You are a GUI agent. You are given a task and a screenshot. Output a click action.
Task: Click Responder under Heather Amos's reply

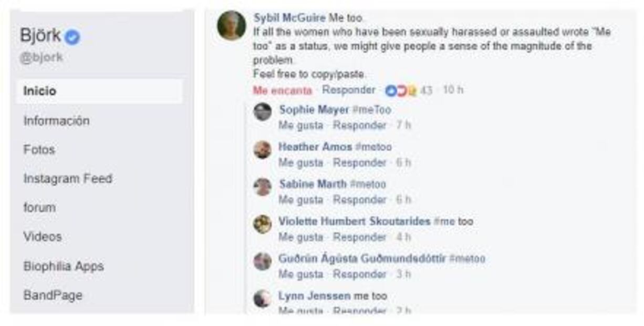tap(360, 163)
